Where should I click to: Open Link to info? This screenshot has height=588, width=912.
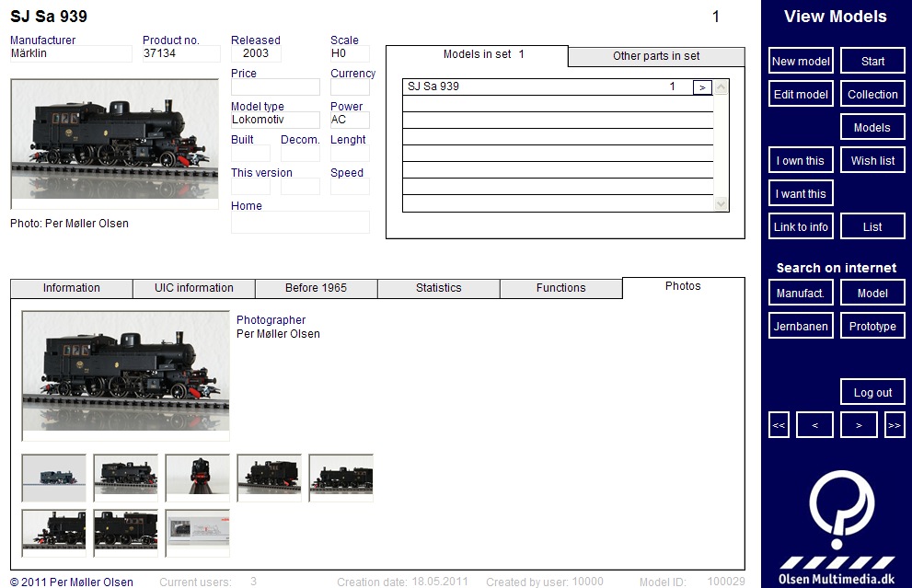coord(801,226)
